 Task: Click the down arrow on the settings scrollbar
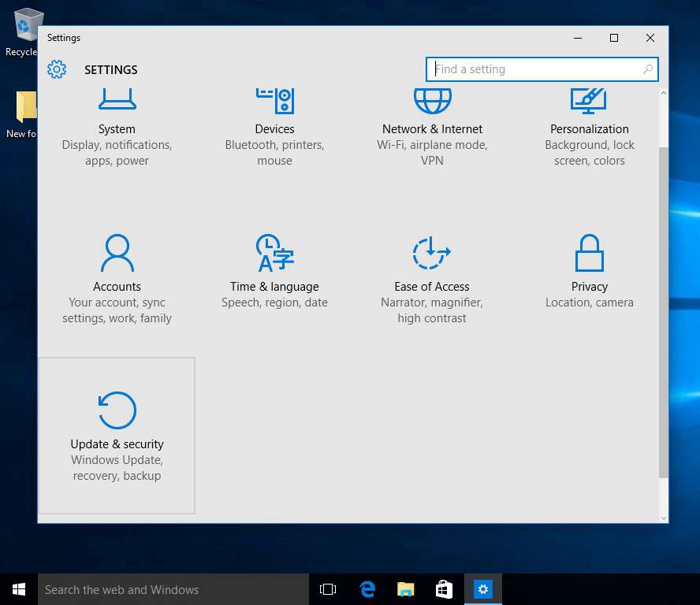tap(663, 518)
